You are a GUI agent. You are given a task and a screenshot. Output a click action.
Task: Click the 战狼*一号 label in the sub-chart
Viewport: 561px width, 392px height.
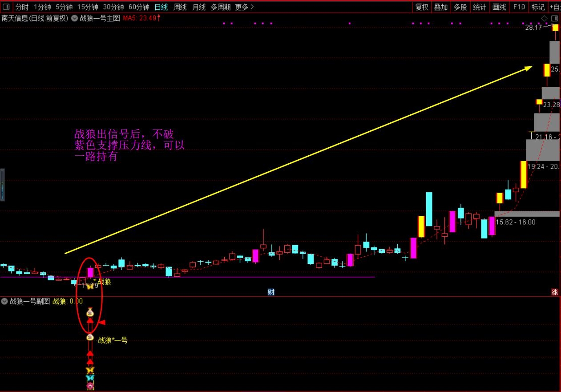(113, 340)
